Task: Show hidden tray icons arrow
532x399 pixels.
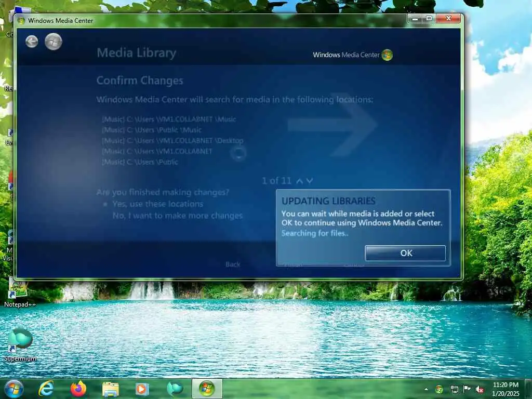Action: point(426,390)
